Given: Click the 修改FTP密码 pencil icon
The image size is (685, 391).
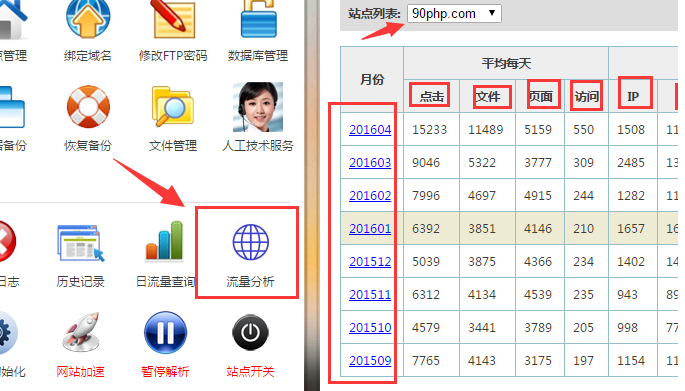Looking at the screenshot, I should tap(173, 18).
